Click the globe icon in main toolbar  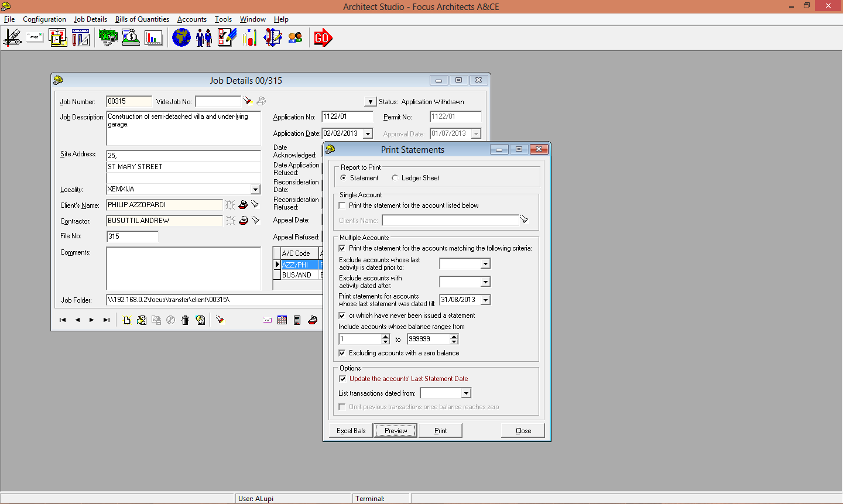pyautogui.click(x=181, y=38)
